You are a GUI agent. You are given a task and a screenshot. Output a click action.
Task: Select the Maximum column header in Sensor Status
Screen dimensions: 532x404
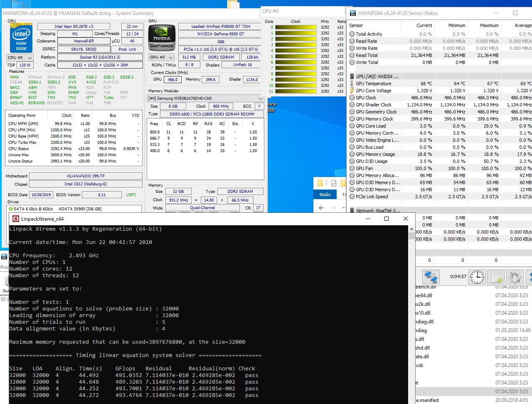coord(484,25)
